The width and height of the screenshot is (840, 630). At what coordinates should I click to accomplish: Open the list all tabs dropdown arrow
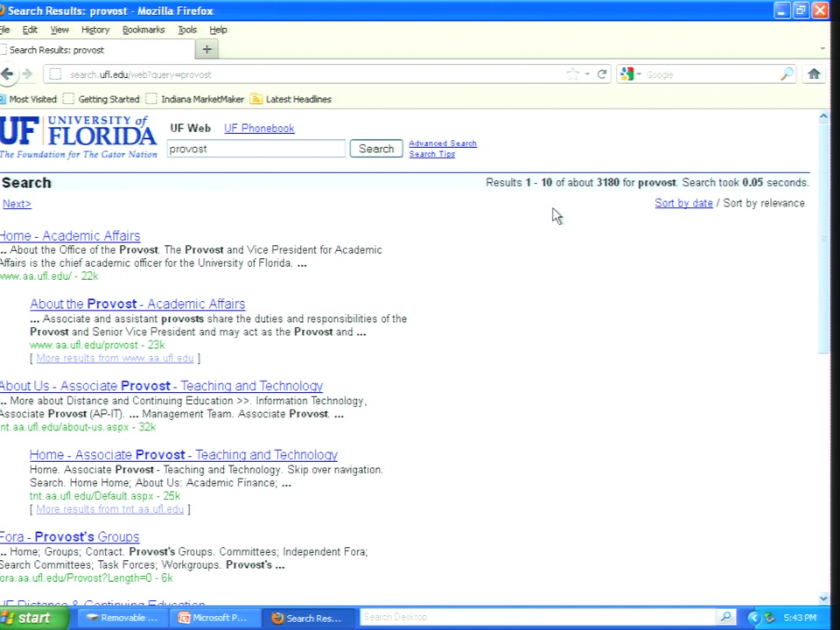click(x=822, y=49)
